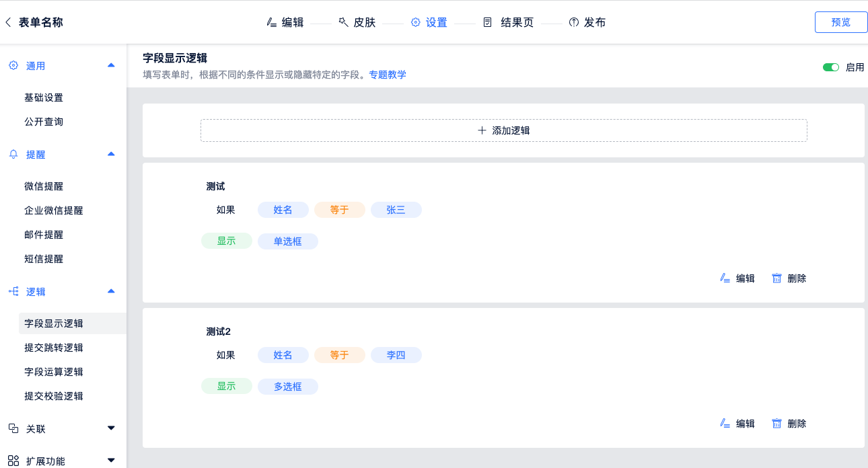Viewport: 868px width, 468px height.
Task: Click the 添加逻辑 dashed box
Action: (503, 130)
